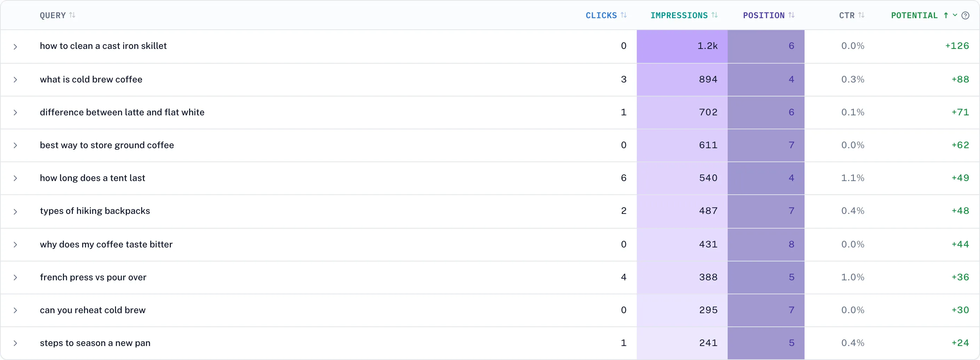Expand the 'steps to season a new pan' row

15,343
